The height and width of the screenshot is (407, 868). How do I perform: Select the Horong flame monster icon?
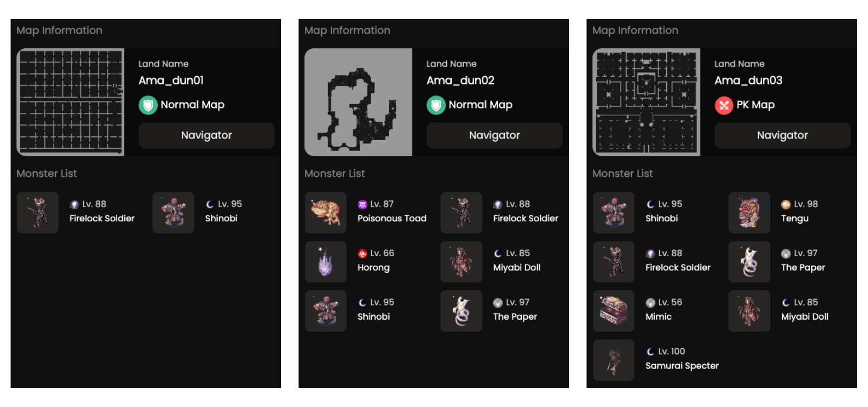click(325, 262)
